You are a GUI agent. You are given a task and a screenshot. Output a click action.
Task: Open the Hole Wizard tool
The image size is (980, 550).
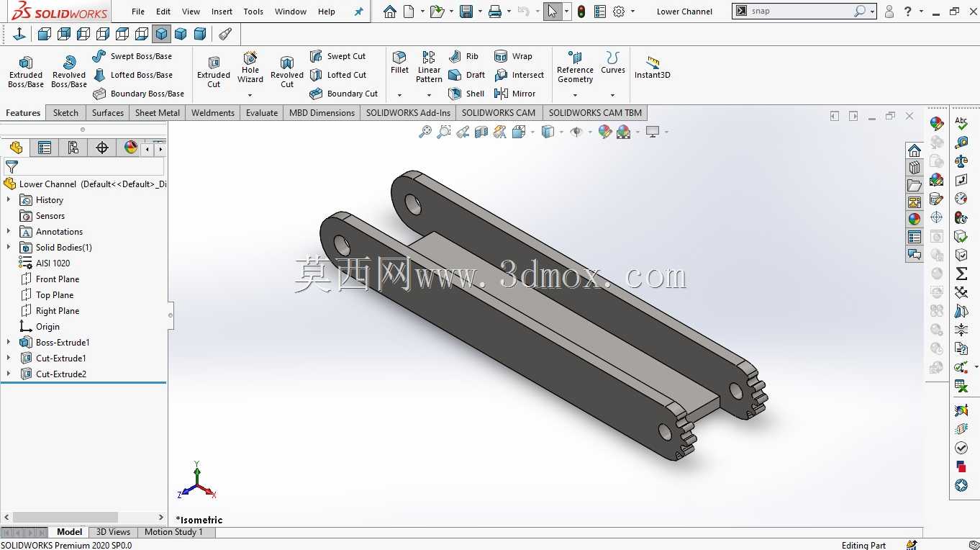pos(250,67)
